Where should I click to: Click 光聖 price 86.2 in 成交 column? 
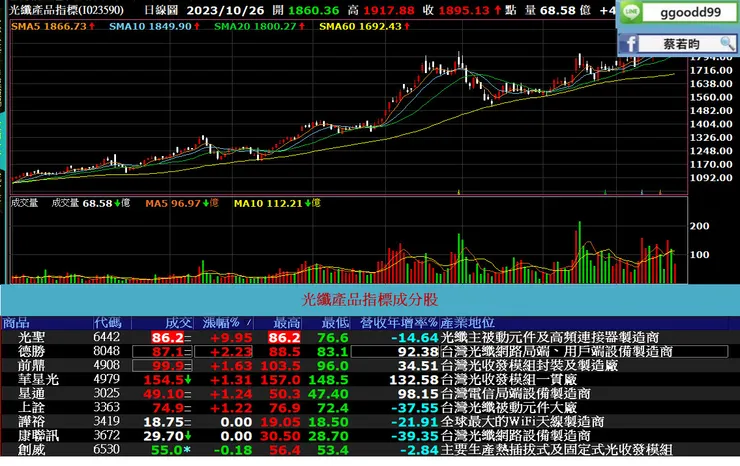(x=168, y=338)
